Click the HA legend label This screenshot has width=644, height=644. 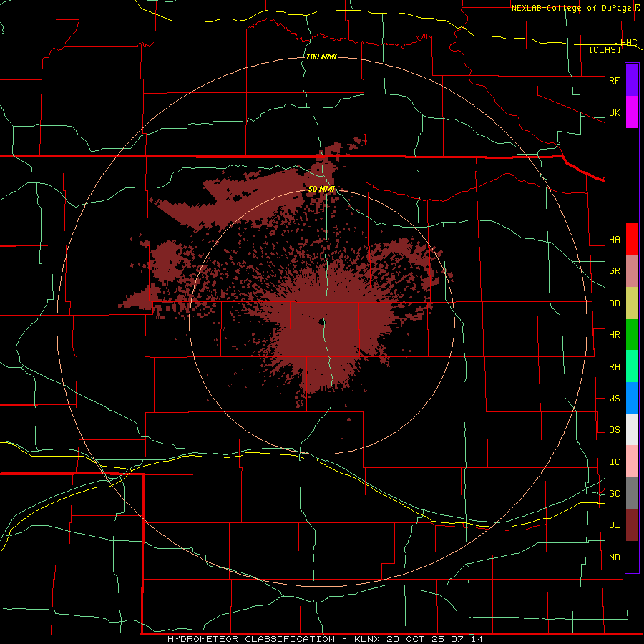pos(614,240)
